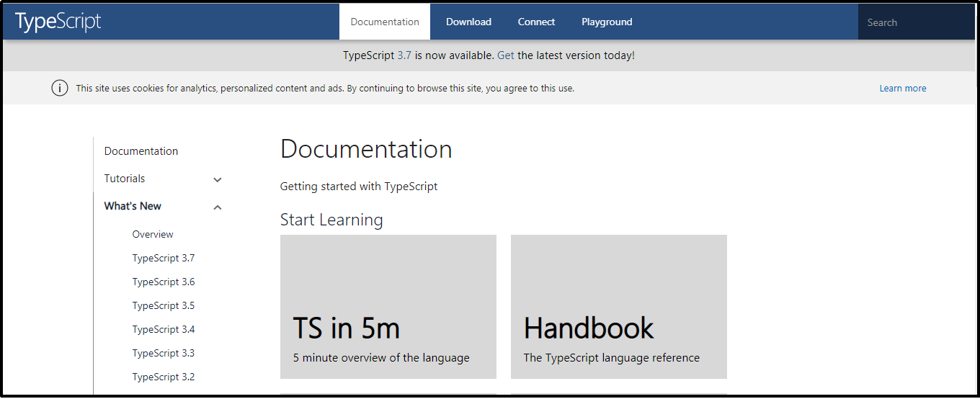Viewport: 980px width, 399px height.
Task: Click the cookie notice info icon
Action: tap(60, 89)
